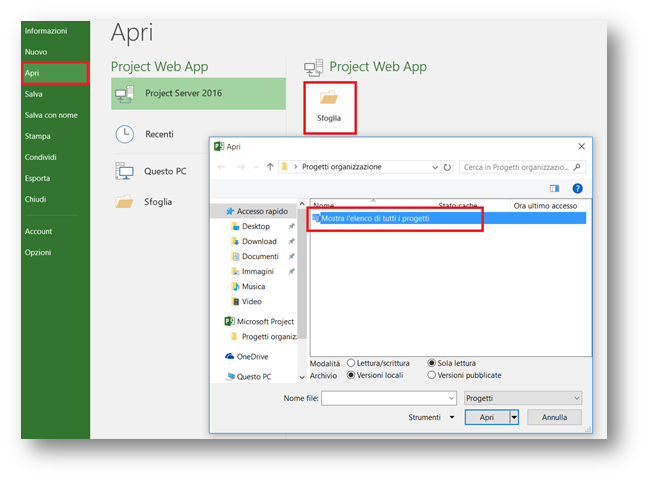This screenshot has width=649, height=481.
Task: Go up one folder with up arrow
Action: [x=270, y=167]
